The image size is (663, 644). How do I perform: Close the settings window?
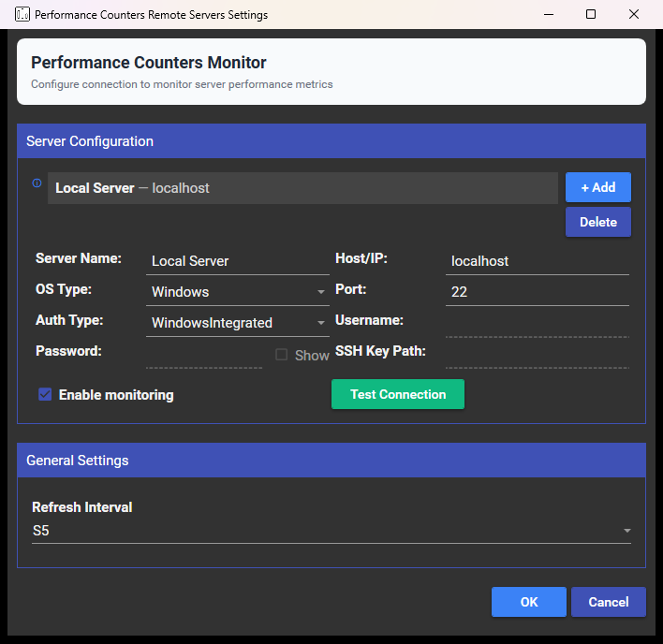click(634, 14)
